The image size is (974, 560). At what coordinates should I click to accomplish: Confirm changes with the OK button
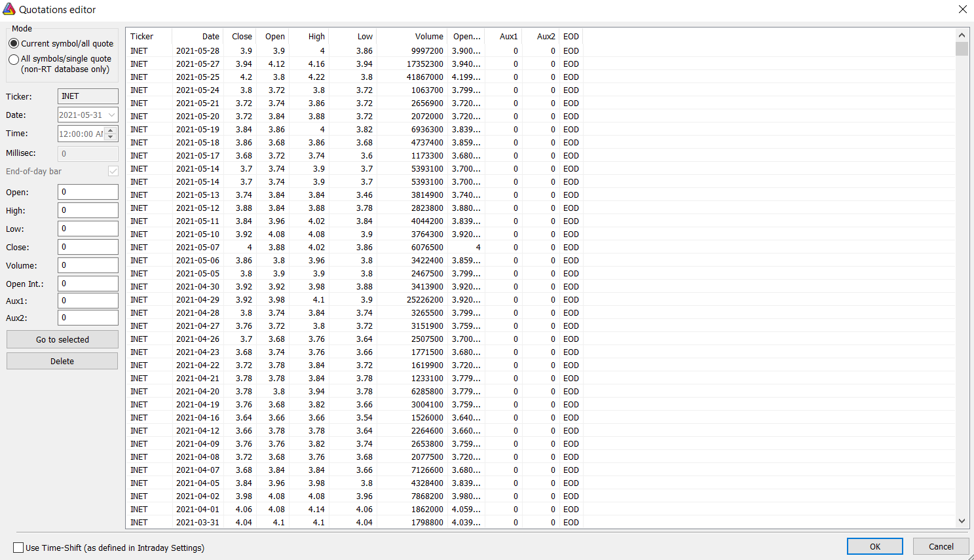point(874,546)
